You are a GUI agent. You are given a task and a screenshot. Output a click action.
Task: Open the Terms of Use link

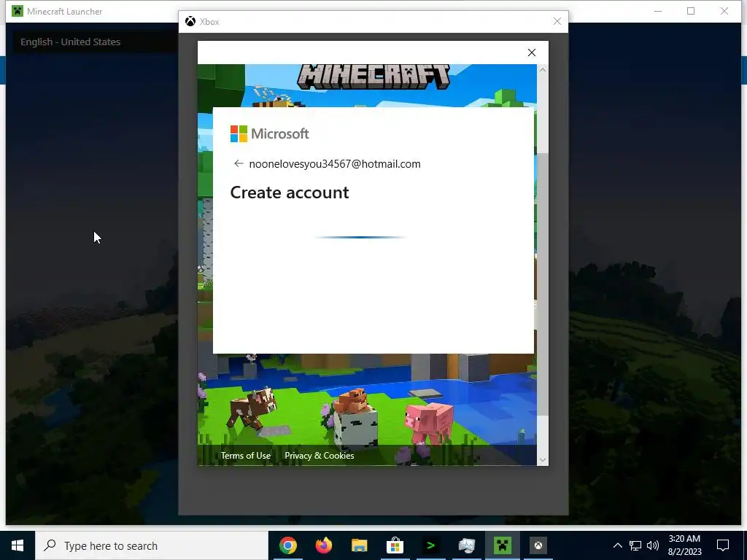point(245,456)
